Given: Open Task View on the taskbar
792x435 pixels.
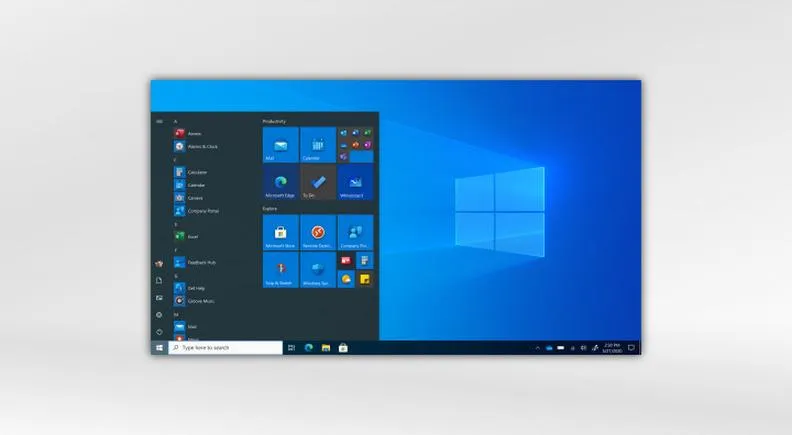Looking at the screenshot, I should pos(291,348).
